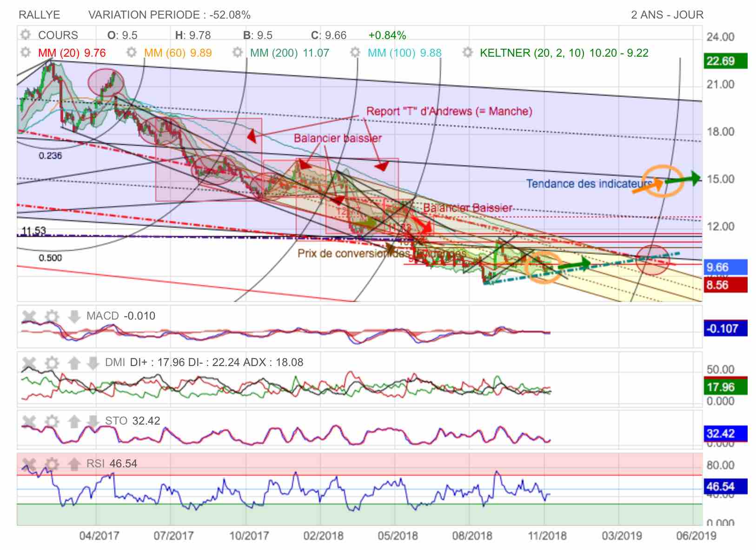Move the DMI panel up
The width and height of the screenshot is (756, 550).
[x=74, y=363]
